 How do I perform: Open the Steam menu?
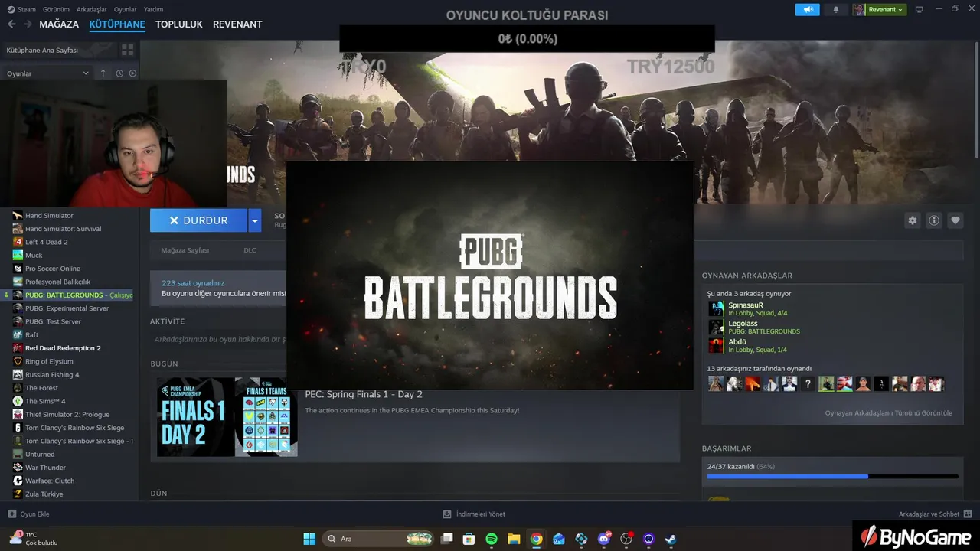(22, 9)
